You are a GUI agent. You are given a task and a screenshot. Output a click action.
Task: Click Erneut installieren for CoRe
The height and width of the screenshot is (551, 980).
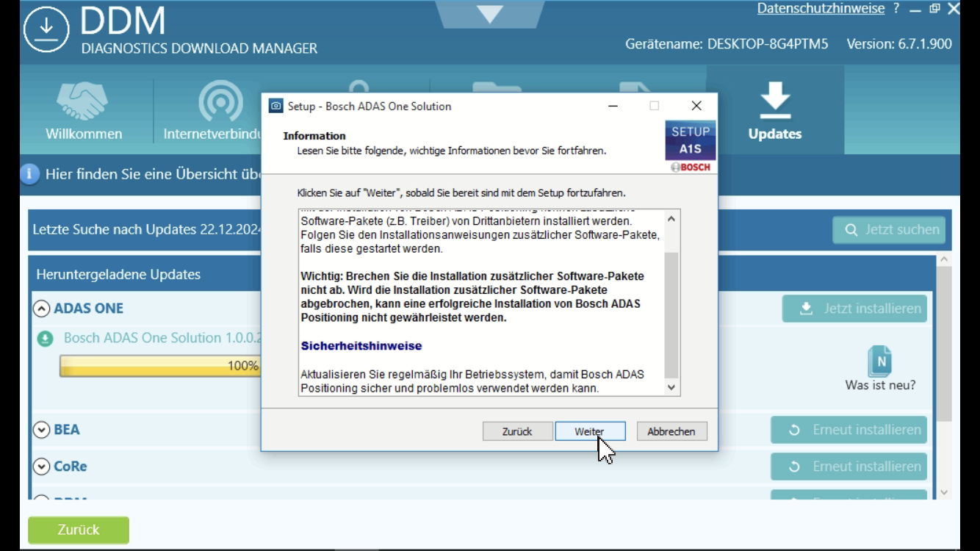pyautogui.click(x=849, y=467)
